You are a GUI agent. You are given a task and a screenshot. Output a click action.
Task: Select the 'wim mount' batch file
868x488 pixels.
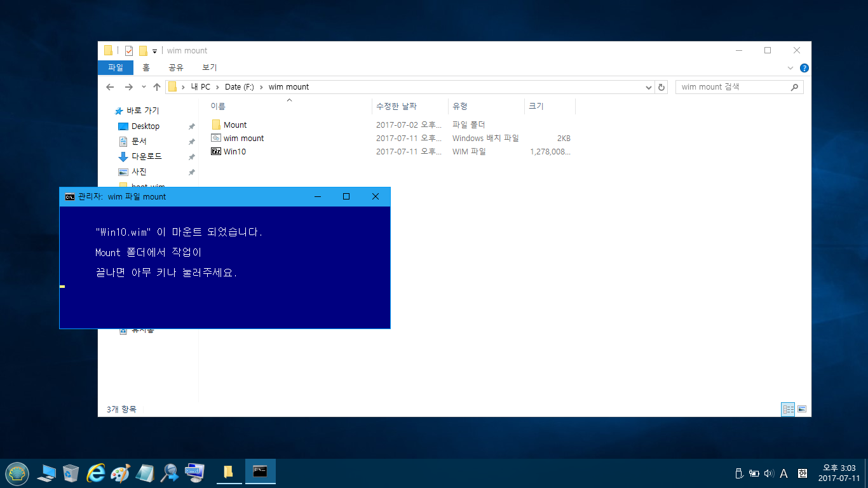(243, 138)
